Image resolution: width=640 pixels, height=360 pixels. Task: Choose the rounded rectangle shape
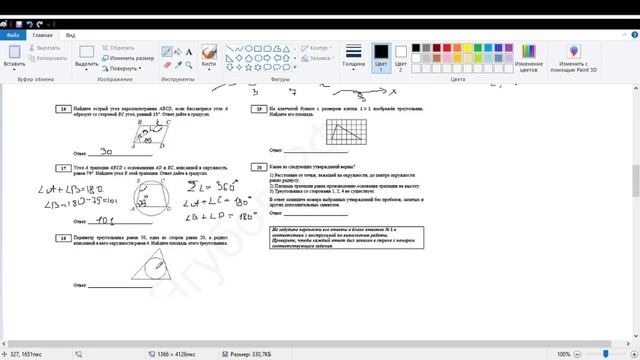point(267,49)
